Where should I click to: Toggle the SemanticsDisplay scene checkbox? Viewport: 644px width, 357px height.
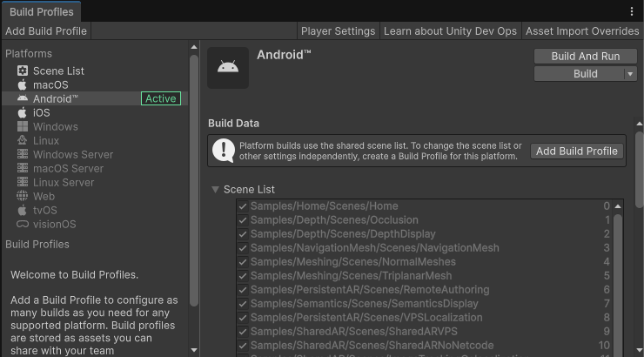click(243, 304)
